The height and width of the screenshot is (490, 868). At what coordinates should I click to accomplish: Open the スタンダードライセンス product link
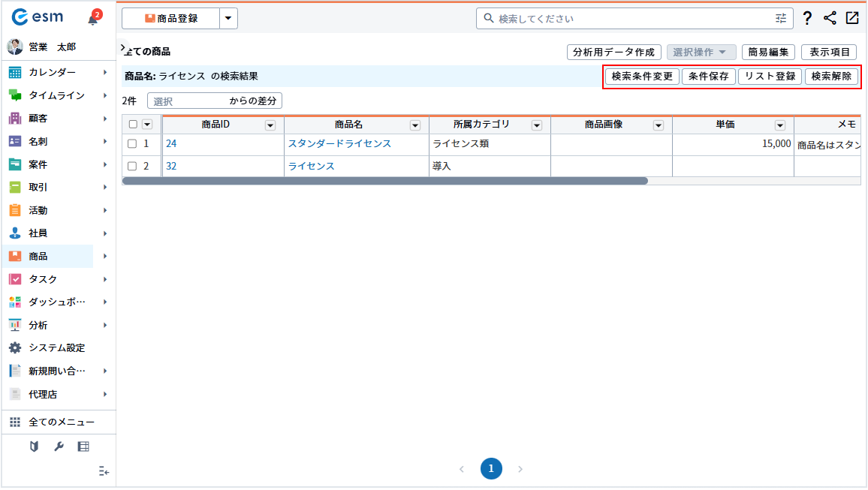coord(339,144)
